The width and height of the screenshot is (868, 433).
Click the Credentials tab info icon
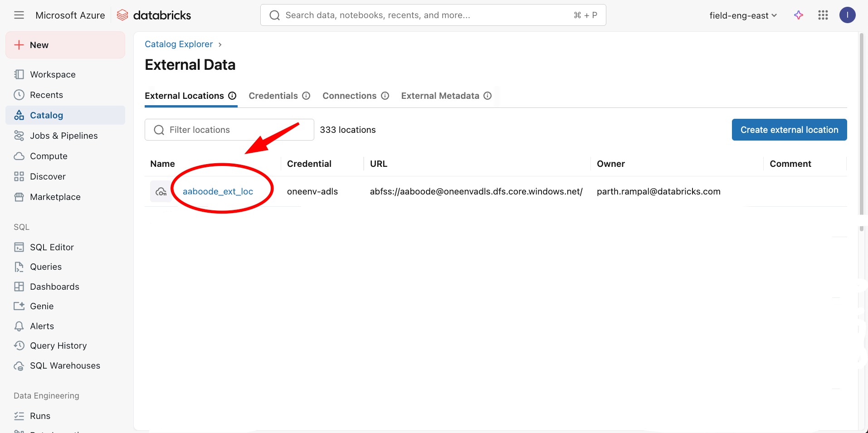coord(306,96)
